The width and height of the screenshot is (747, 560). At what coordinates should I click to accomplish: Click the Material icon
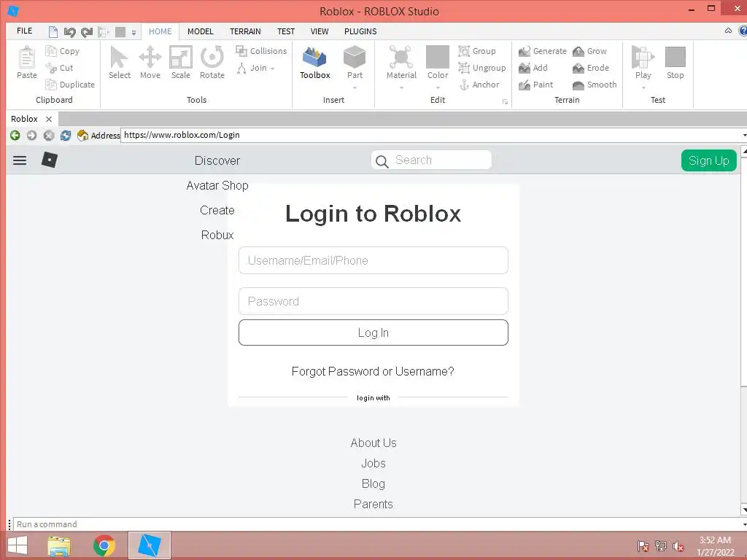point(401,57)
